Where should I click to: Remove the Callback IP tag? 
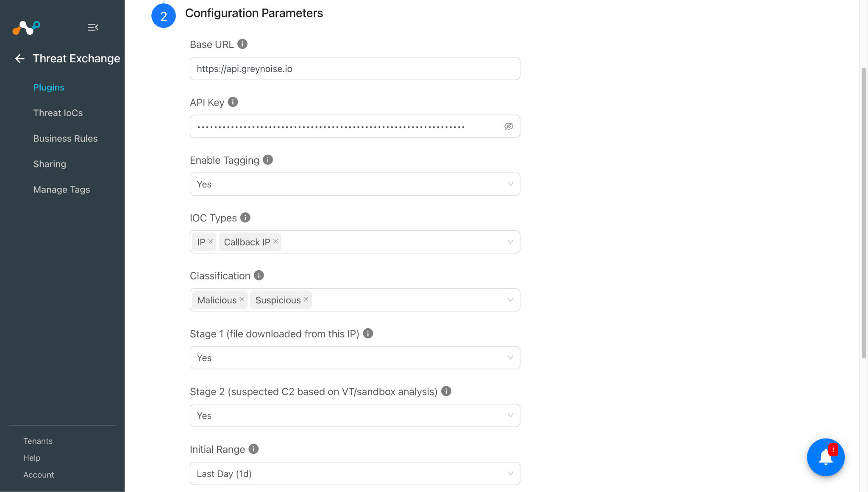(275, 241)
